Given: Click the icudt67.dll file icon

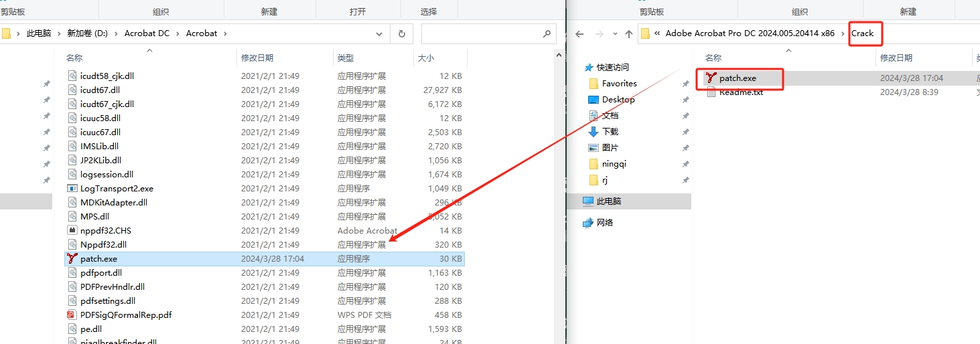Looking at the screenshot, I should (x=72, y=90).
